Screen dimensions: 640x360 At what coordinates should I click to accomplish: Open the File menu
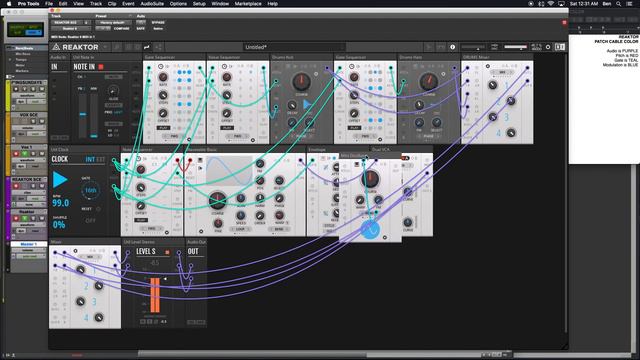(49, 4)
